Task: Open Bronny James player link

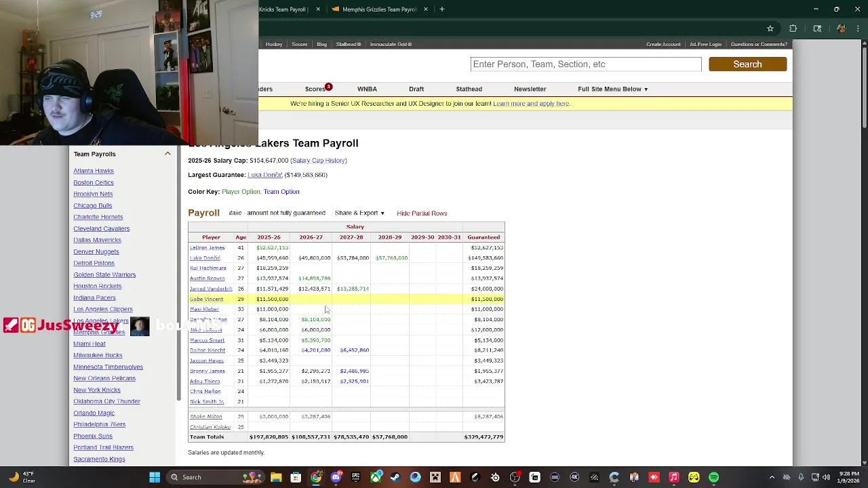Action: [208, 371]
